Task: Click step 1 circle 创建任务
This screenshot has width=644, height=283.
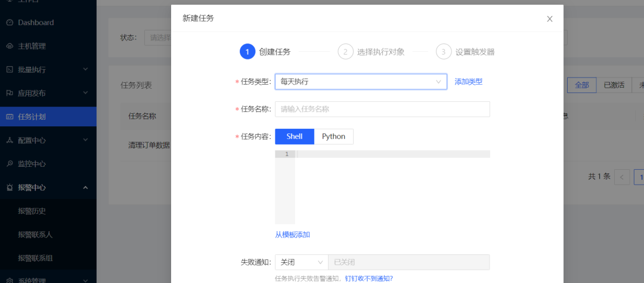Action: [247, 52]
